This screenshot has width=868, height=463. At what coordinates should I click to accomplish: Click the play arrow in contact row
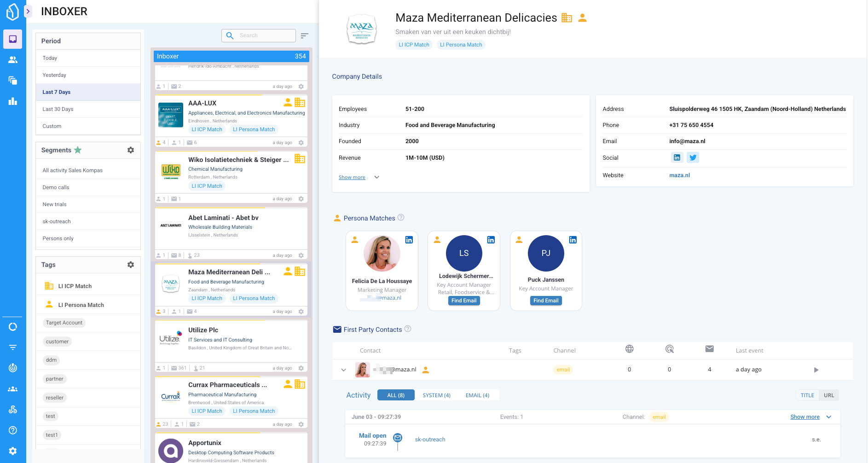(816, 370)
